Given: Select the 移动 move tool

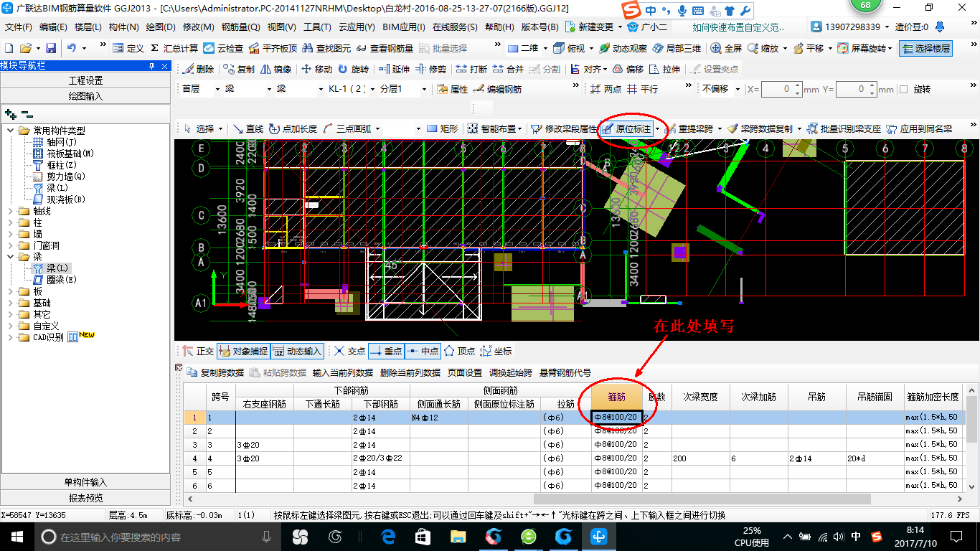Looking at the screenshot, I should [316, 69].
